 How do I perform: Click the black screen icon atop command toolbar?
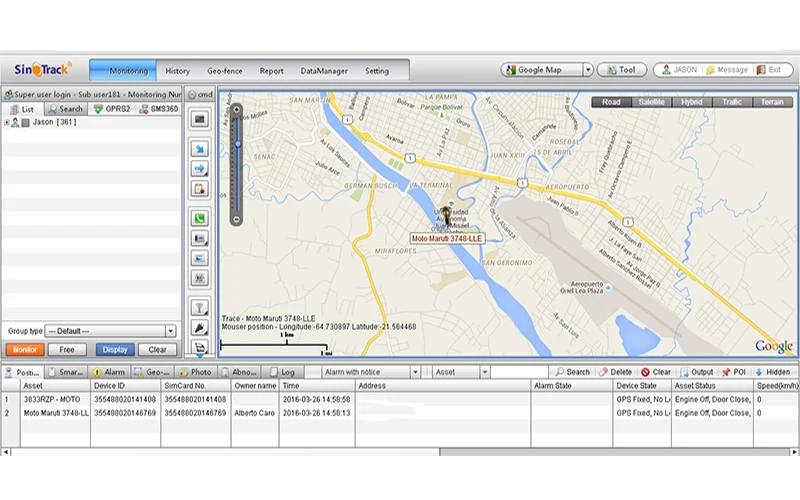199,119
